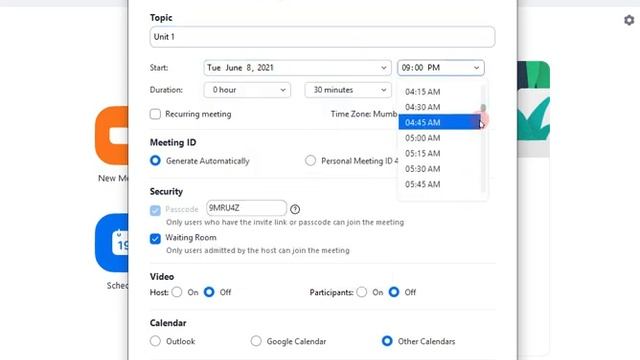Click the Topic field containing Unit 1

click(x=322, y=37)
